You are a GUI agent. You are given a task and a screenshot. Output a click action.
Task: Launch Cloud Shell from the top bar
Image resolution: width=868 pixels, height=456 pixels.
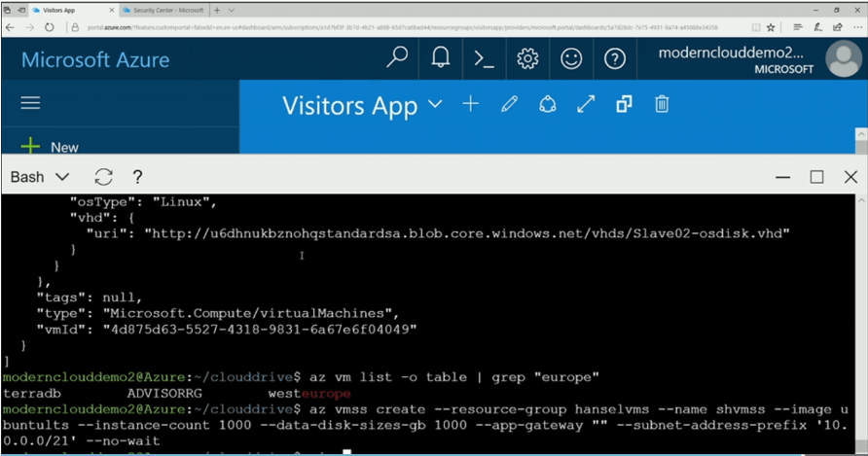pos(484,58)
